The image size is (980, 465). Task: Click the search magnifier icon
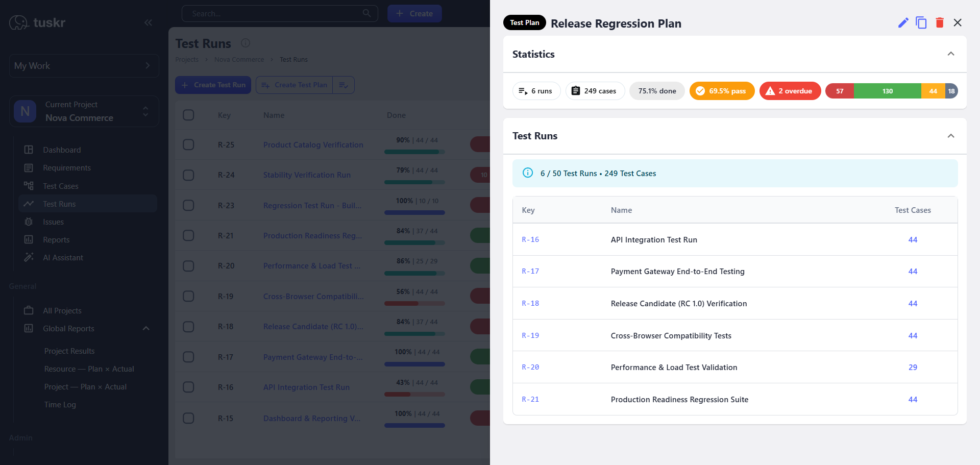(366, 13)
